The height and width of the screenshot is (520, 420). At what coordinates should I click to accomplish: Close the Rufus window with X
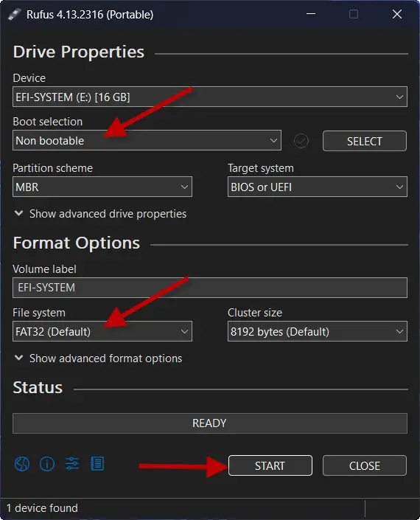point(397,14)
